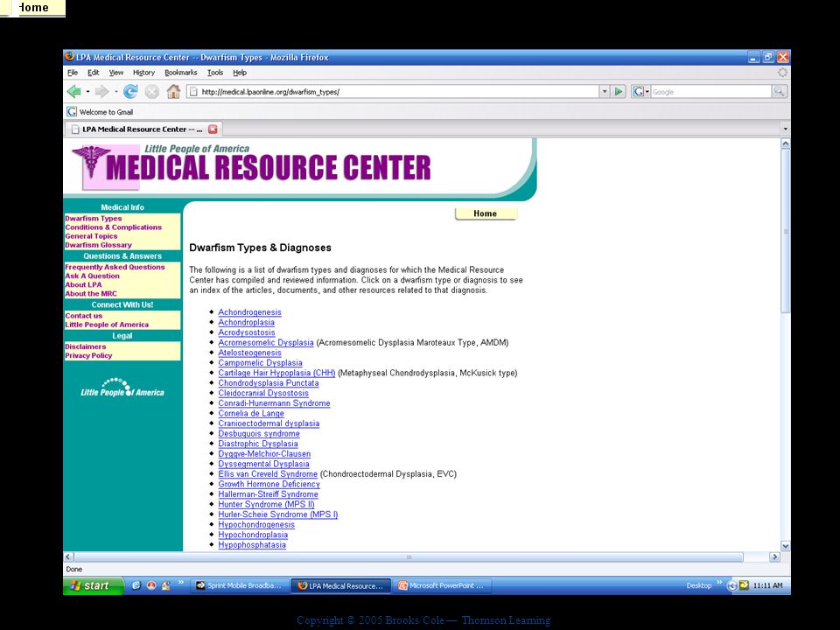Click the Forward arrow button

point(101,92)
